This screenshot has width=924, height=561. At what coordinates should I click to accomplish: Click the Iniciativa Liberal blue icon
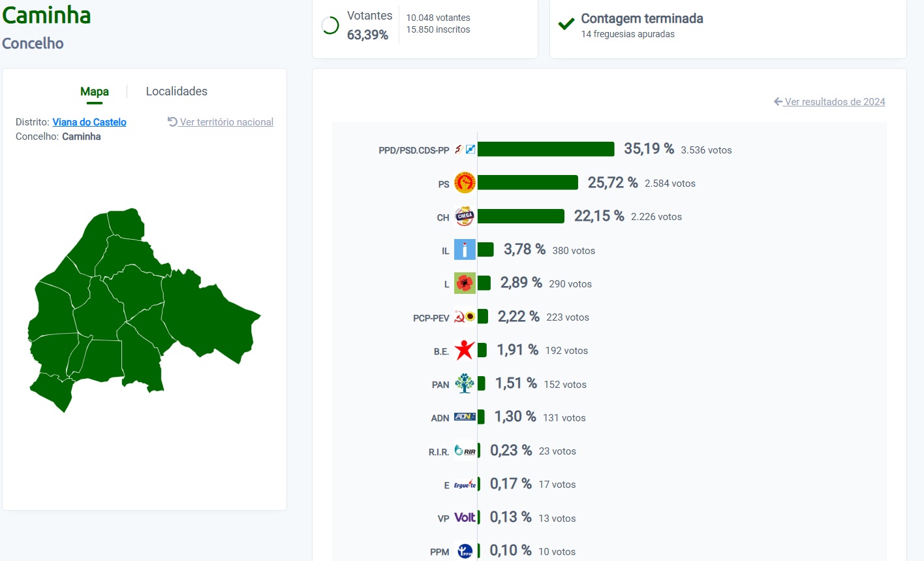(x=465, y=249)
